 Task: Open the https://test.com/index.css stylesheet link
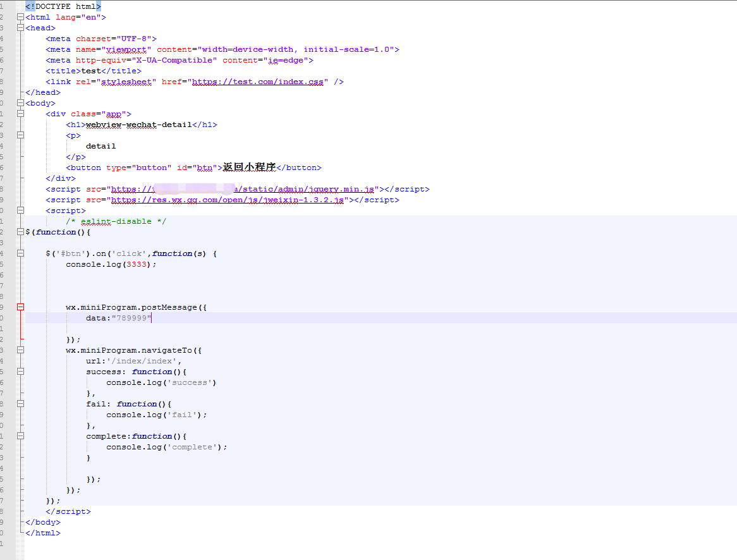pos(258,82)
